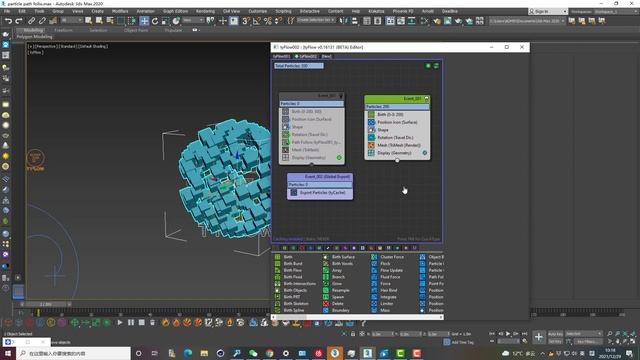Screen dimensions: 640x360
Task: Select Shape operator icon in green event
Action: coord(371,130)
